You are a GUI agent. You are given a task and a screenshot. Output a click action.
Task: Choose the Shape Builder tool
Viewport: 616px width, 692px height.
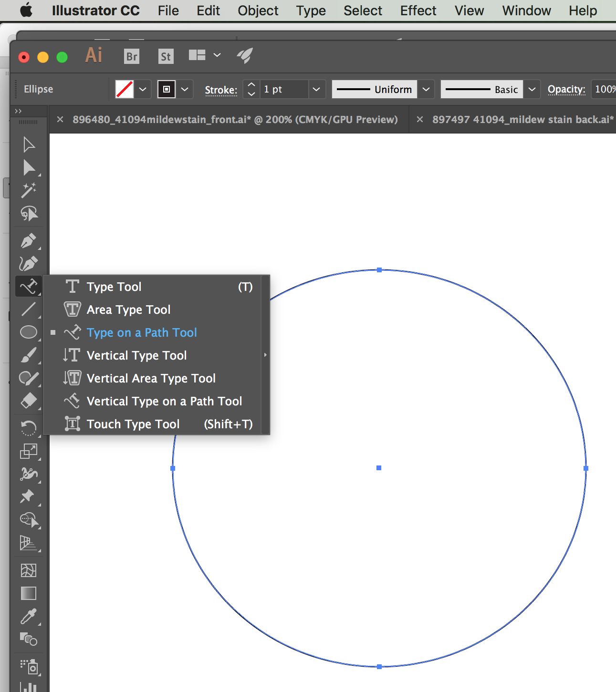tap(29, 519)
